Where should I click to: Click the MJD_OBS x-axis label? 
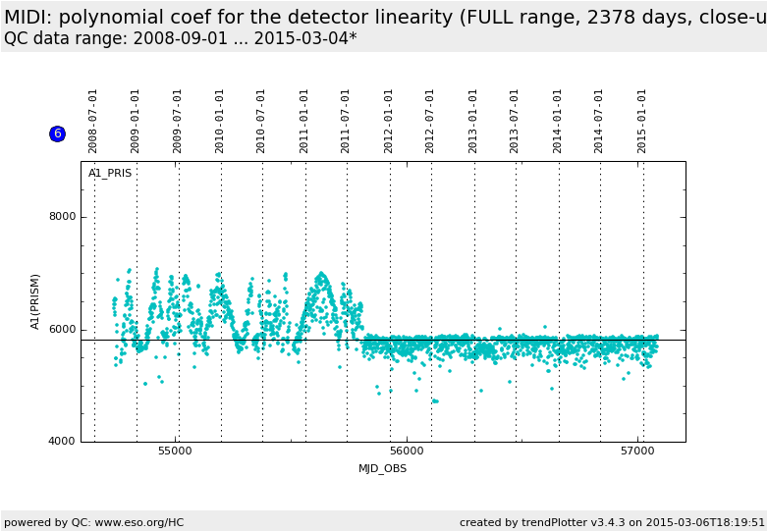tap(382, 468)
